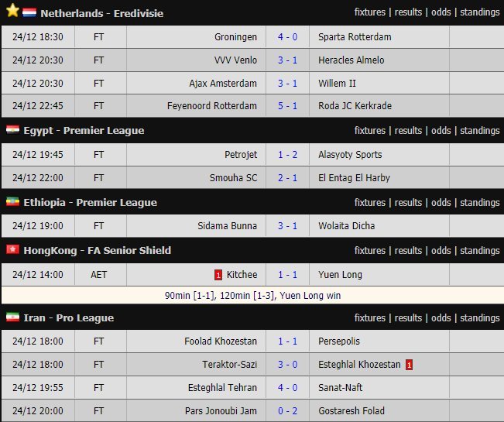Click the Egypt flag icon
The height and width of the screenshot is (422, 504).
[12, 130]
